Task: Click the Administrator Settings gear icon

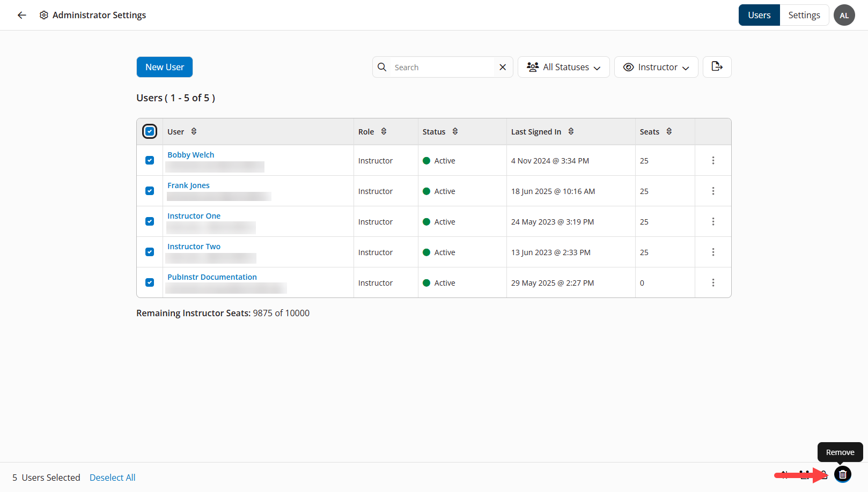Action: pos(44,15)
